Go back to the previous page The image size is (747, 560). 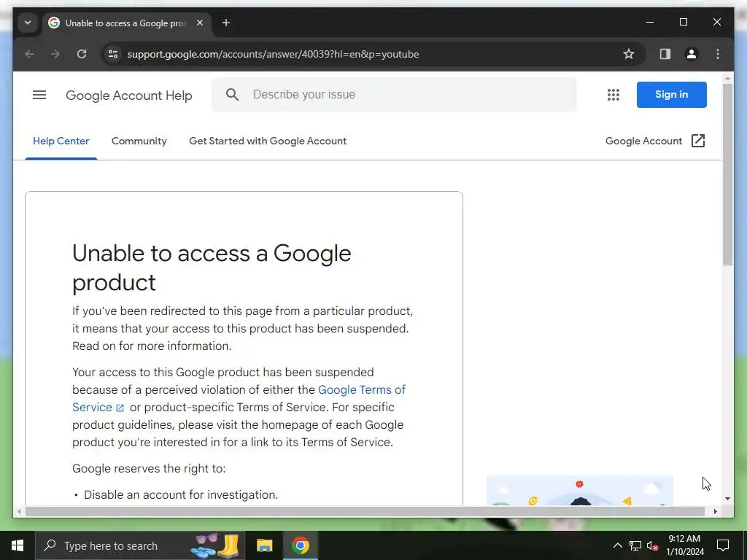29,54
